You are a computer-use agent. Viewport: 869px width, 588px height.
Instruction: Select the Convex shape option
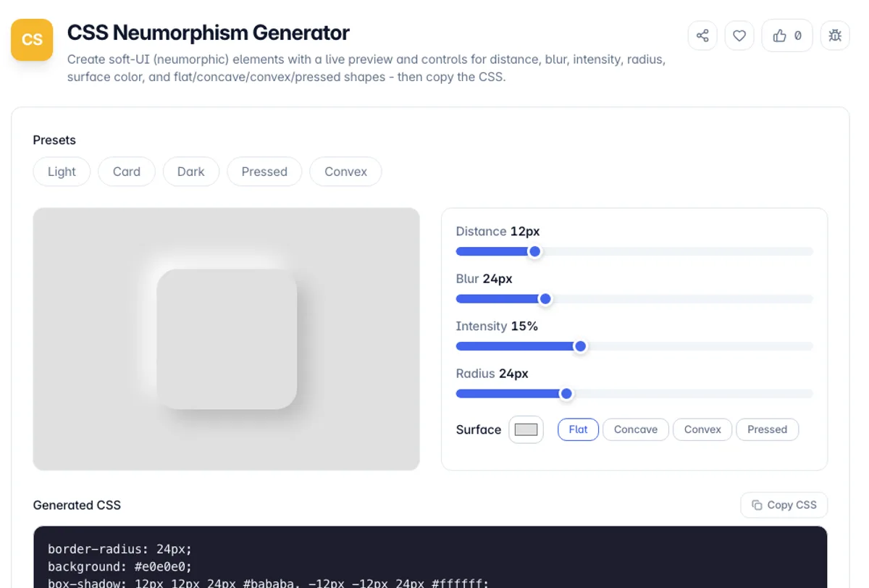(x=702, y=429)
